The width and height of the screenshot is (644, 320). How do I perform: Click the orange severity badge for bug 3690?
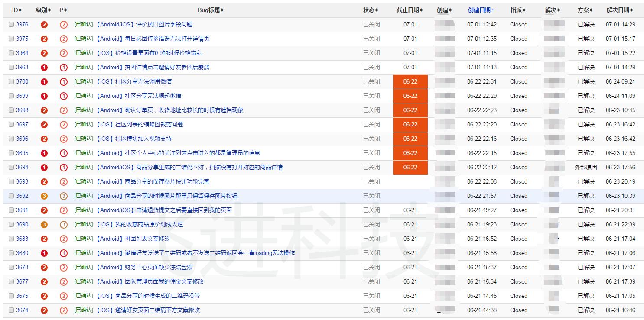click(44, 224)
